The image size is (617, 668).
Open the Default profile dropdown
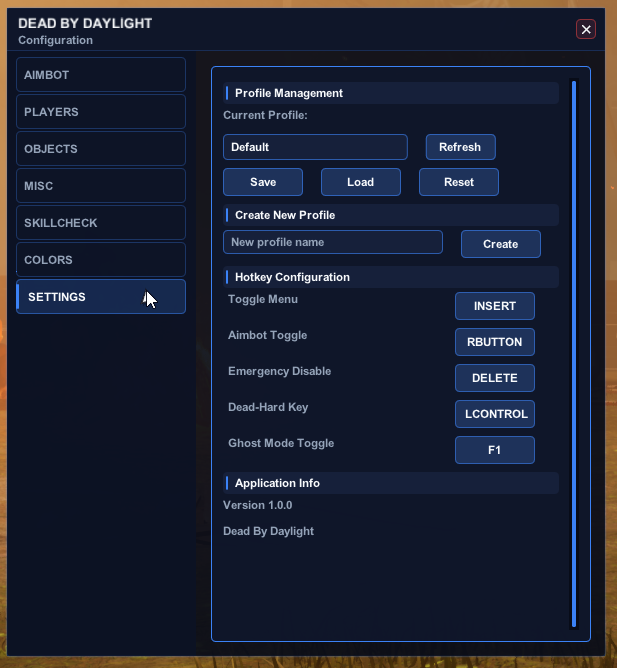(x=315, y=147)
